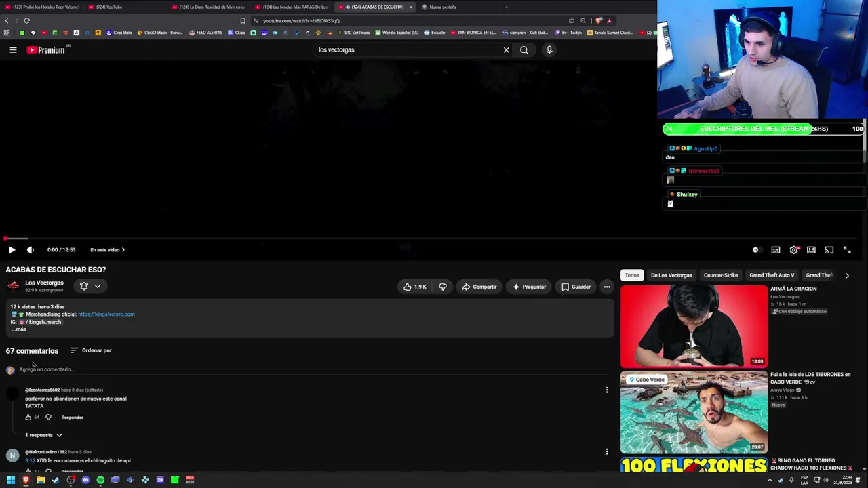Viewport: 868px width, 488px height.
Task: Select the 'Counter-Strike' filter chip
Action: [721, 275]
